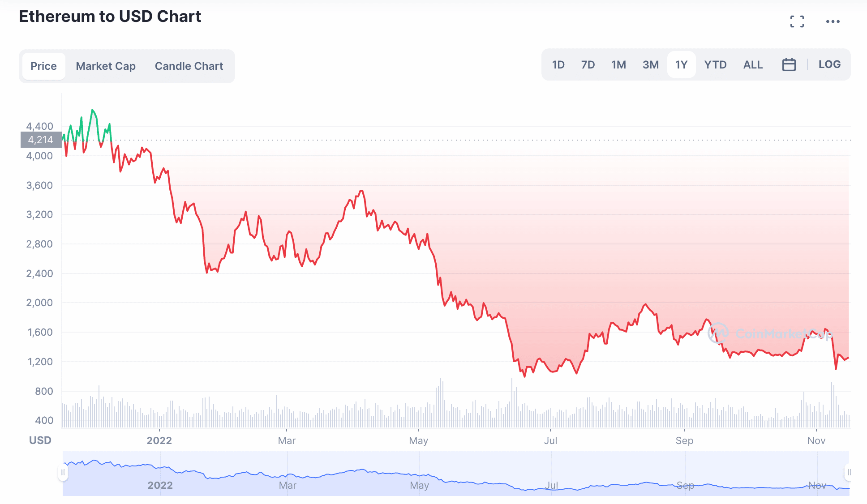Select the 7D time range
The width and height of the screenshot is (867, 504).
click(x=588, y=65)
